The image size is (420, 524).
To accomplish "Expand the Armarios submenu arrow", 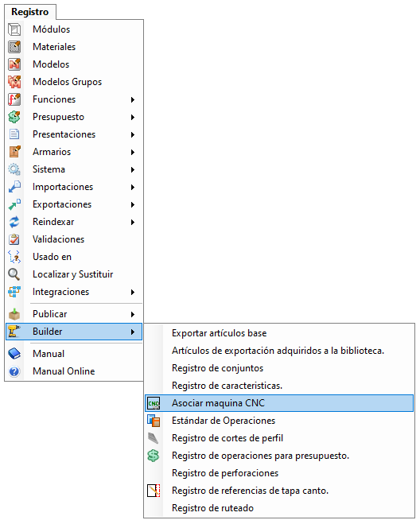I will click(133, 152).
